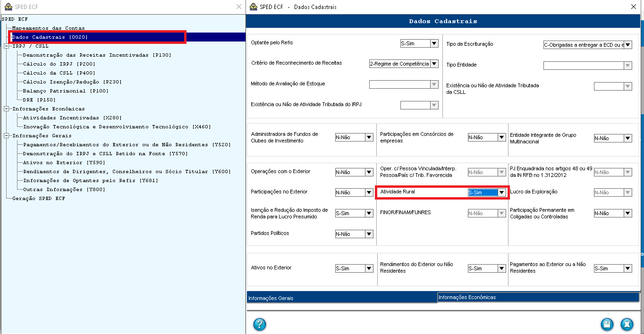
Task: Open Existência de Atividade Tributada do IRPJ dropdown
Action: coord(434,105)
